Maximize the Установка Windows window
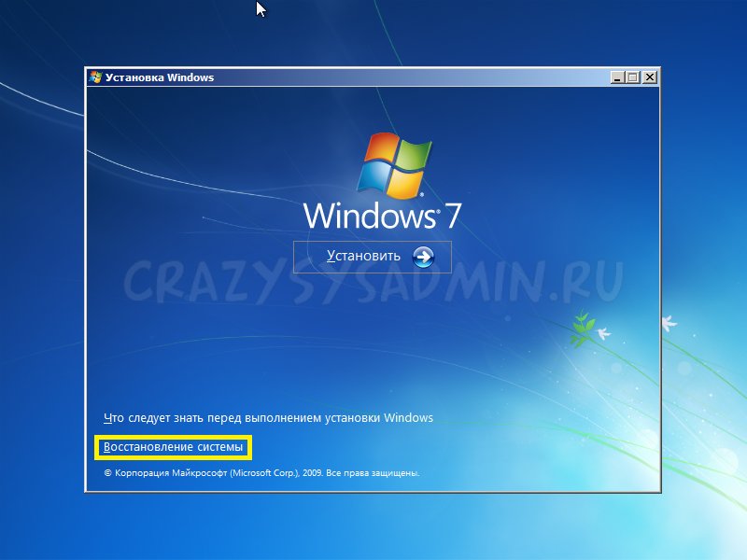The image size is (747, 560). pyautogui.click(x=633, y=77)
